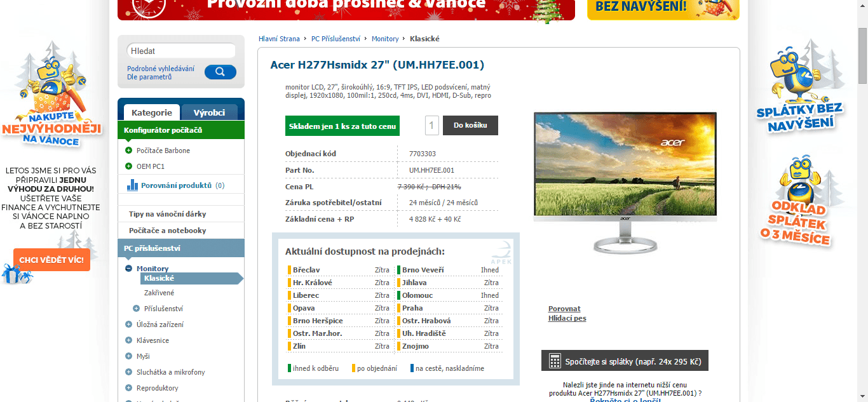Click part number UM.HH7EE.001 value
The width and height of the screenshot is (868, 402).
[x=432, y=170]
